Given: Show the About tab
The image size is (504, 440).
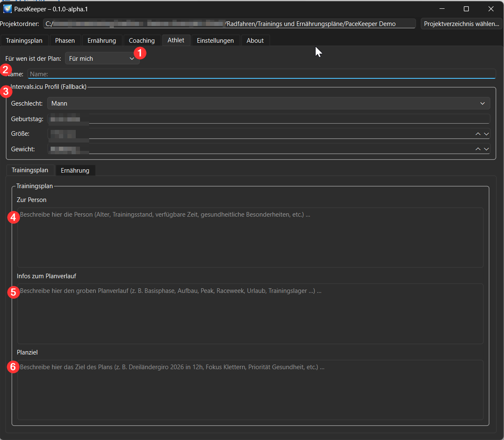Looking at the screenshot, I should 255,41.
